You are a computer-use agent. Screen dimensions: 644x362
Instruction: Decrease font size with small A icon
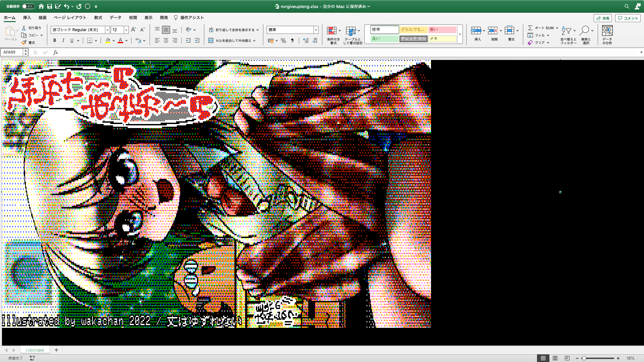click(142, 30)
